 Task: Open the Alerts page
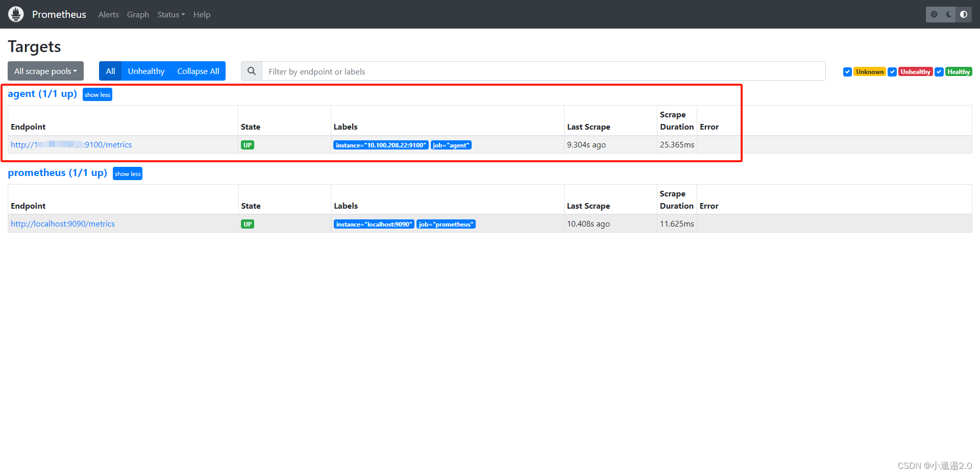[109, 14]
